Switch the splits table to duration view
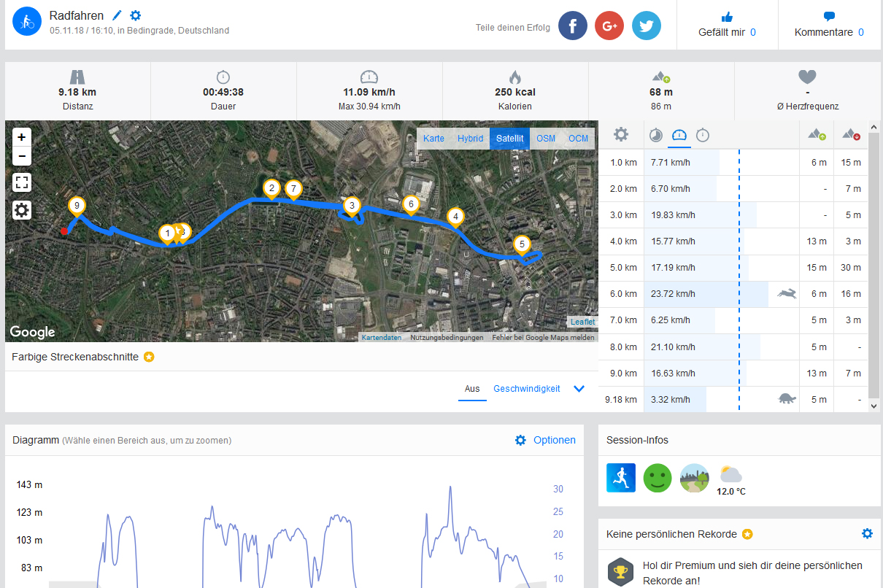Image resolution: width=883 pixels, height=588 pixels. tap(703, 135)
